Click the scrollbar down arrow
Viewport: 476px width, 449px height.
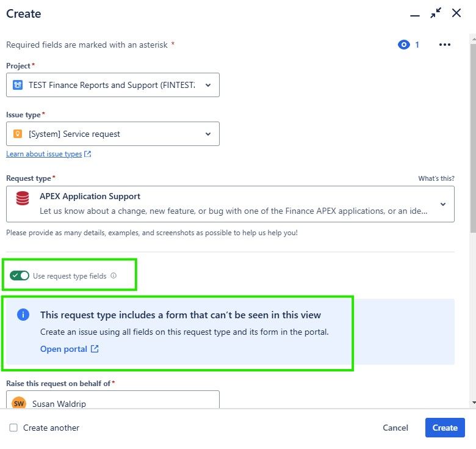pyautogui.click(x=474, y=403)
